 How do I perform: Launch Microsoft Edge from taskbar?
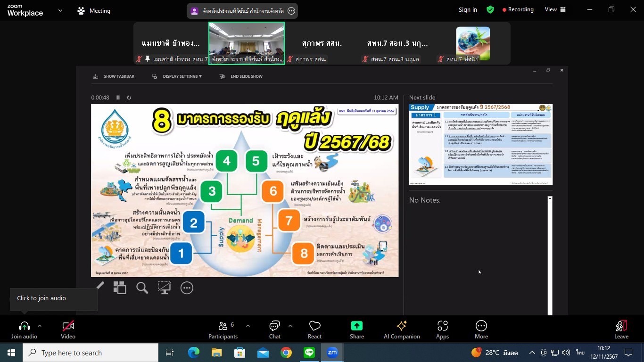tap(194, 353)
